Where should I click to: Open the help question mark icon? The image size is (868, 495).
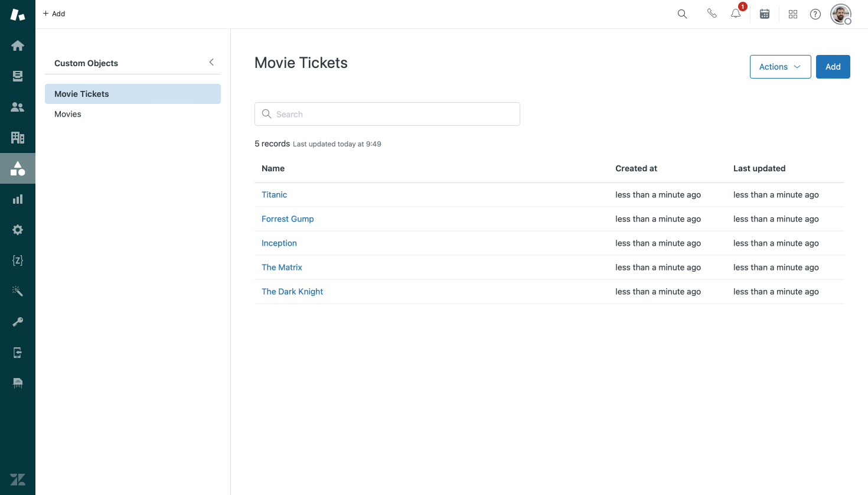pos(815,14)
